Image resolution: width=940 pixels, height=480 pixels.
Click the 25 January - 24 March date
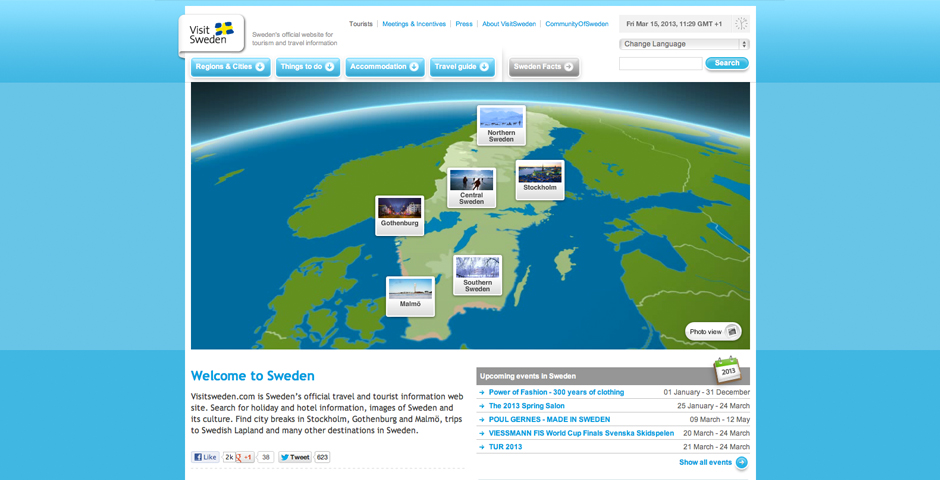[713, 406]
